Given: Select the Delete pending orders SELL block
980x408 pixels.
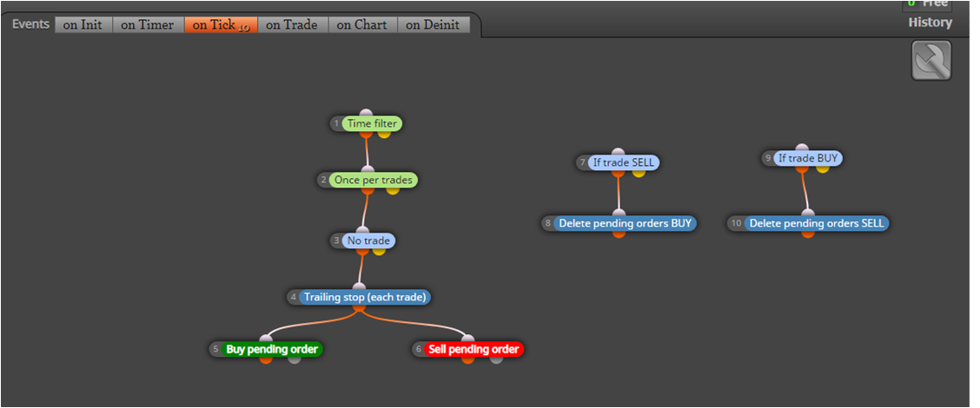Looking at the screenshot, I should (x=817, y=223).
